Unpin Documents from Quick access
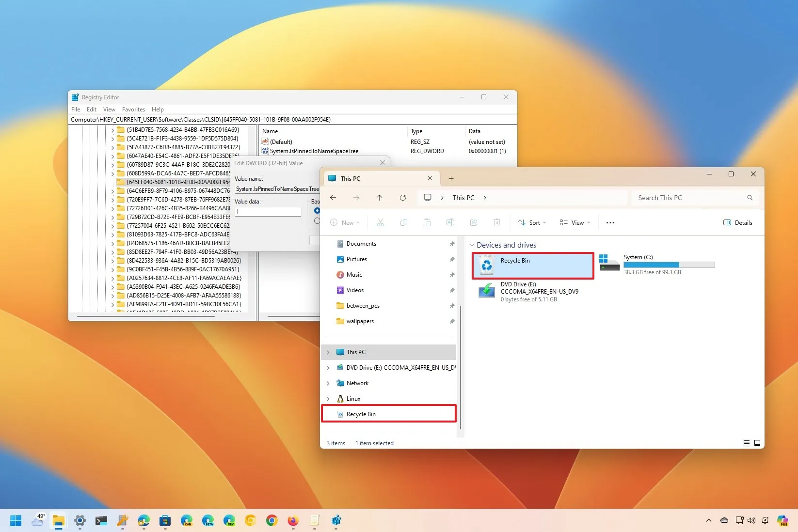The image size is (798, 532). (x=452, y=244)
